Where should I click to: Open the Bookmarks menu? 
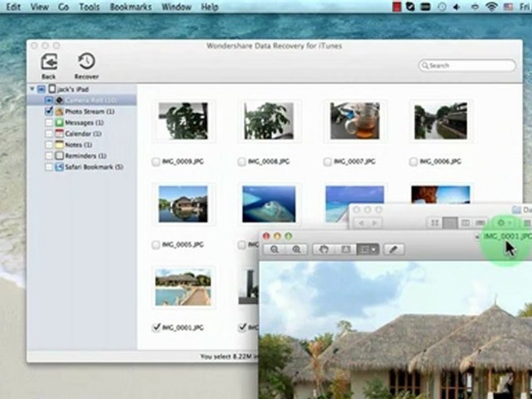(x=131, y=7)
